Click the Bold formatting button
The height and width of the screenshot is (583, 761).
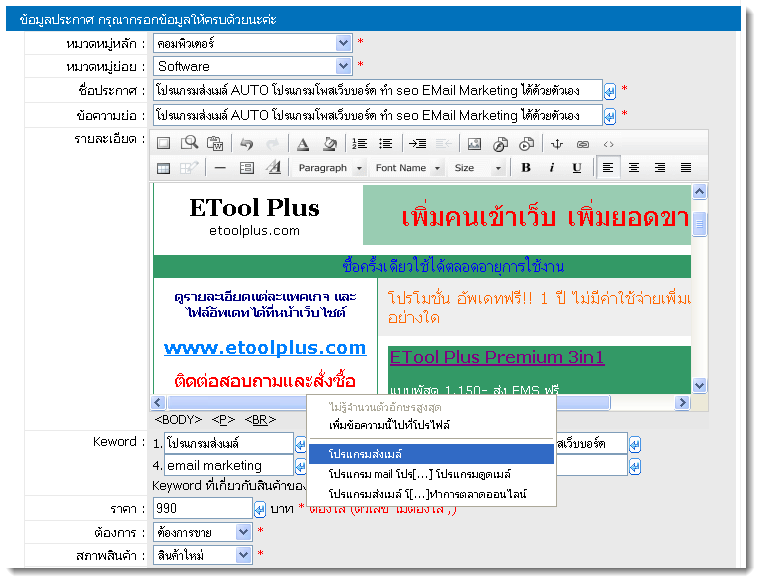coord(526,168)
